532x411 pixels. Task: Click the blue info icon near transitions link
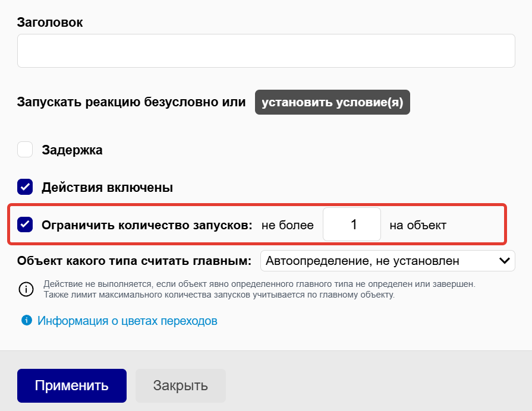coord(27,320)
